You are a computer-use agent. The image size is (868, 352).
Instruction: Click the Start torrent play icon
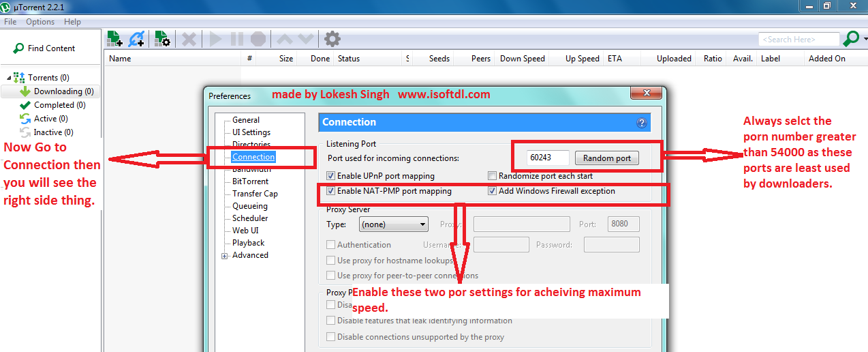coord(216,39)
